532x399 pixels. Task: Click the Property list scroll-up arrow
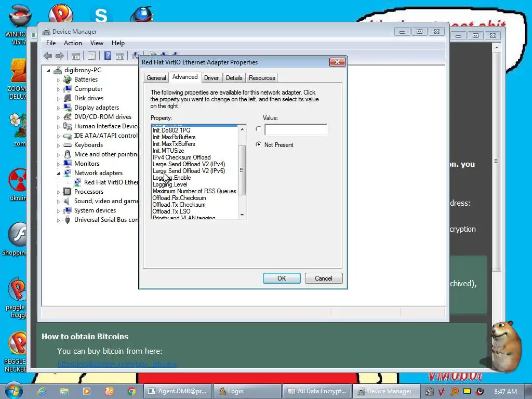242,129
